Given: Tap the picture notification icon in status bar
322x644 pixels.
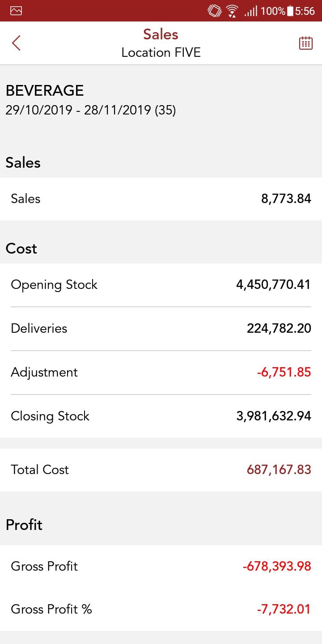Looking at the screenshot, I should click(16, 11).
